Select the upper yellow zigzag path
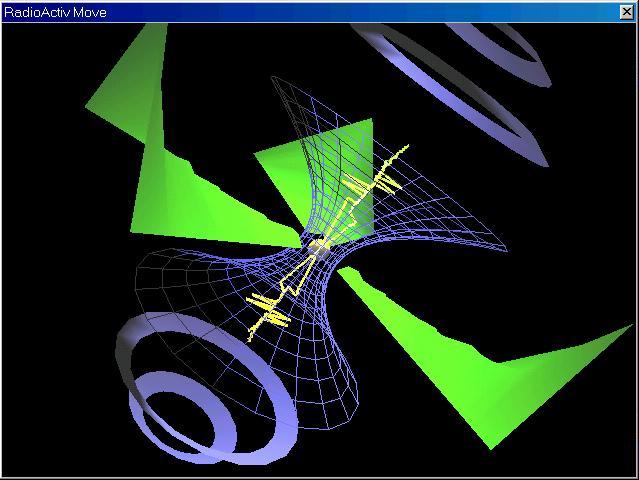This screenshot has width=639, height=480. click(375, 185)
